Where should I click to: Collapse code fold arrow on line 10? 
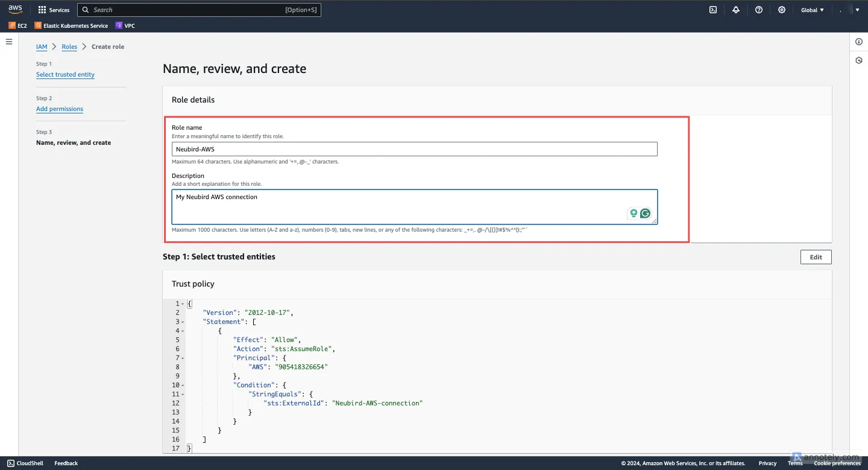coord(183,386)
